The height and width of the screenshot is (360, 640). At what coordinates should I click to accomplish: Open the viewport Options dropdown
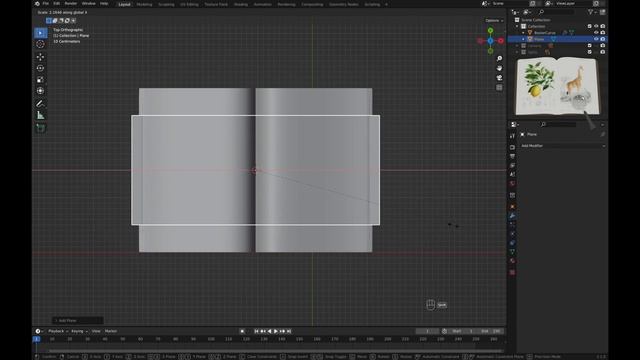click(494, 20)
